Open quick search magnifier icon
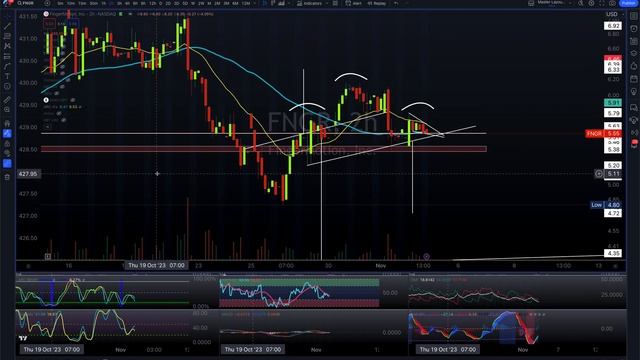The height and width of the screenshot is (360, 640). 581,3
